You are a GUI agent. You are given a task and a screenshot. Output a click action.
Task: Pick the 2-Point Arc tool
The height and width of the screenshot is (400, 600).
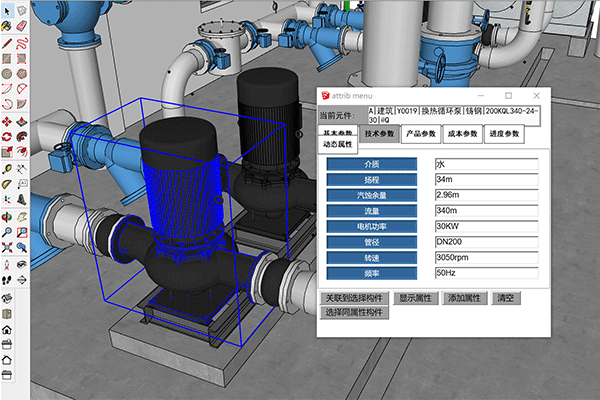[x=22, y=89]
